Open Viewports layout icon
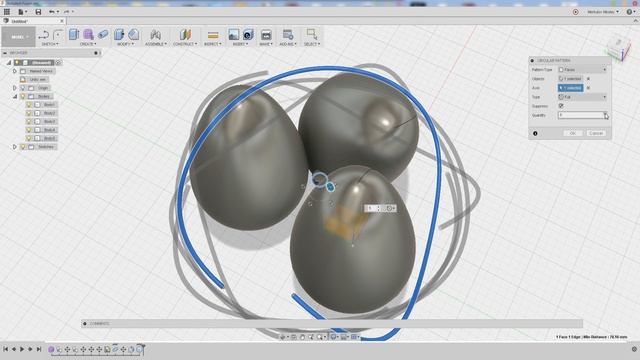Image resolution: width=640 pixels, height=360 pixels. pyautogui.click(x=354, y=337)
